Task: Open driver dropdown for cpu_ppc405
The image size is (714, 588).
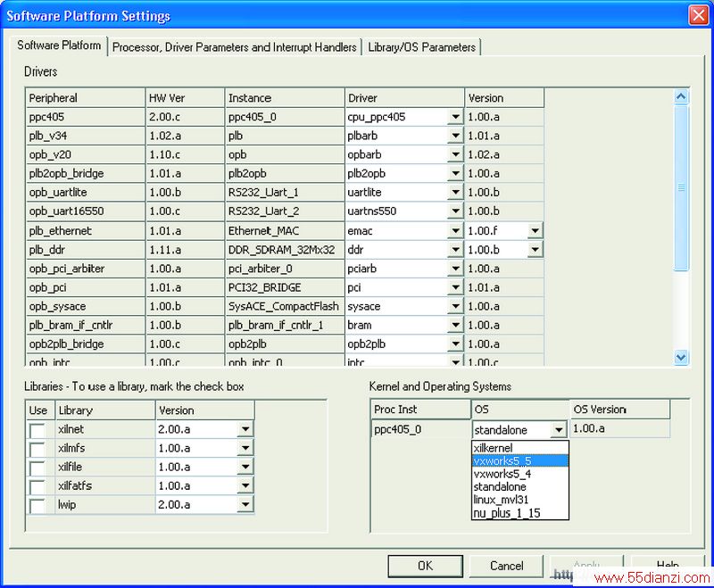Action: [455, 117]
